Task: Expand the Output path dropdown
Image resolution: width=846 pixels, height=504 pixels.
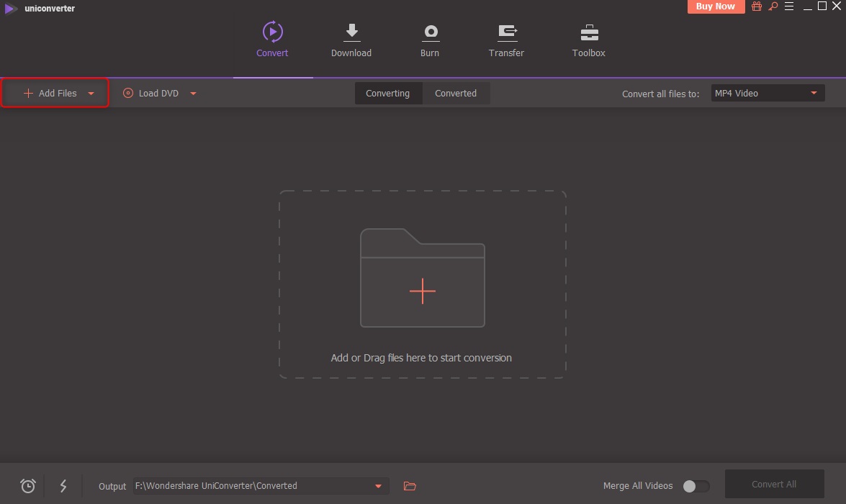Action: tap(378, 486)
